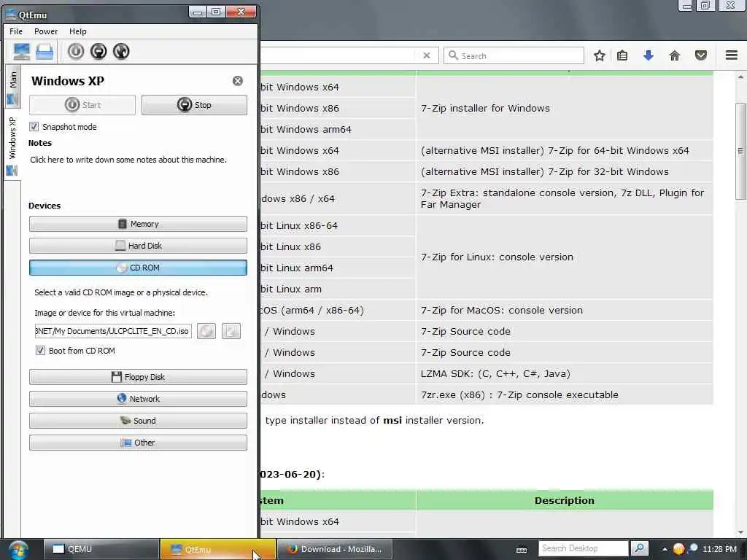The image size is (747, 560).
Task: Click the toolbar stop machine icon
Action: tap(98, 51)
